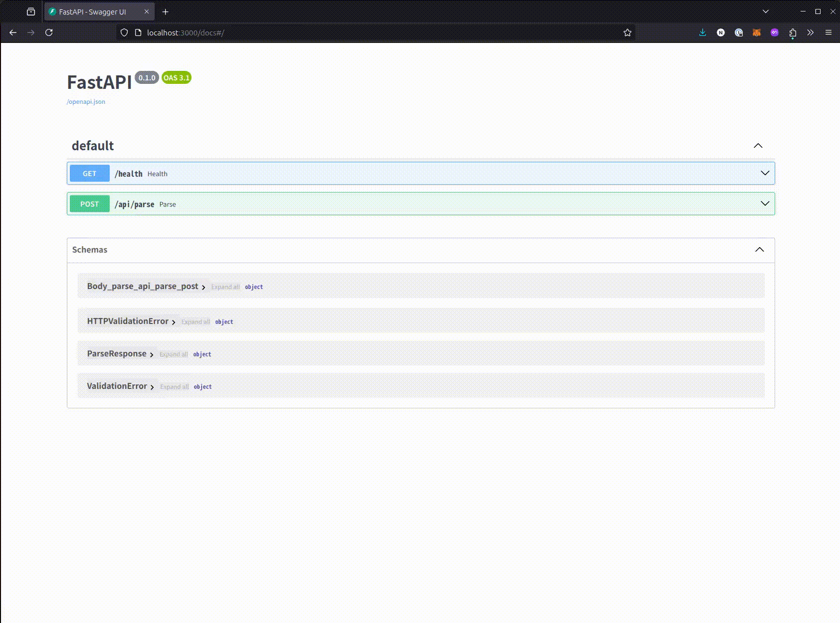Click the Schemas heading

pyautogui.click(x=90, y=250)
